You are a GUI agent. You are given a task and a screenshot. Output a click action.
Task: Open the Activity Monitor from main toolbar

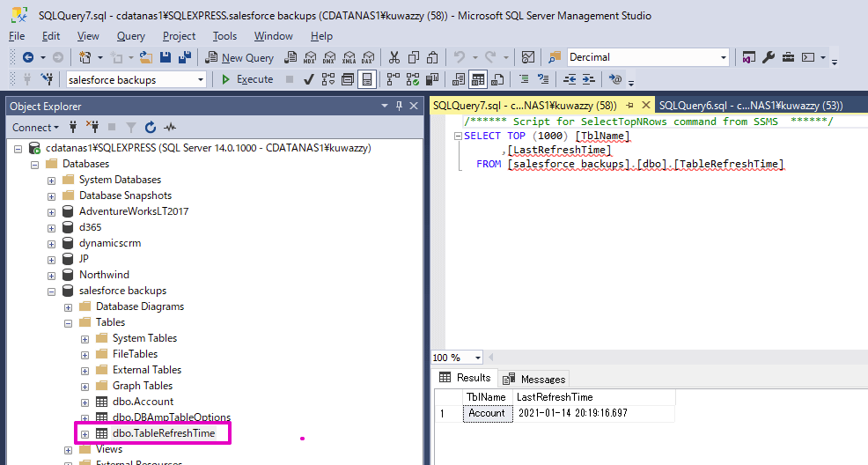tap(528, 57)
